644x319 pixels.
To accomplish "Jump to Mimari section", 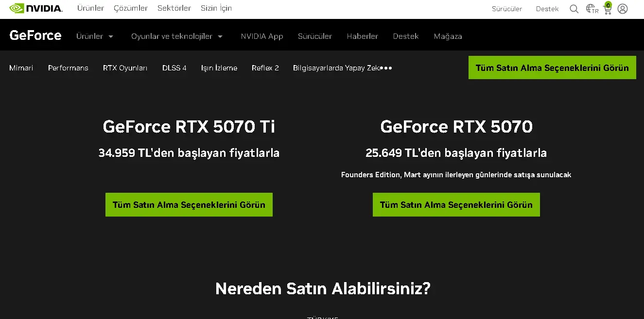I will (21, 68).
